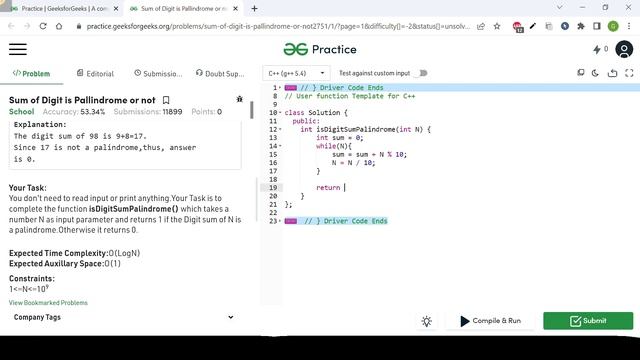Reset code with the editor restore icon
The image size is (640, 360).
(x=612, y=73)
